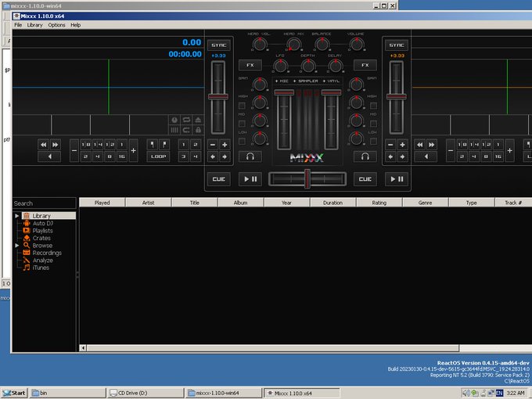Image resolution: width=532 pixels, height=399 pixels.
Task: Click left deck SYNC button
Action: (x=218, y=45)
